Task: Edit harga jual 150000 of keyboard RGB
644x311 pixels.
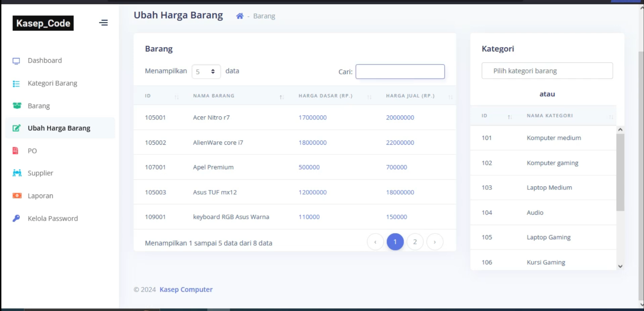Action: [x=396, y=217]
